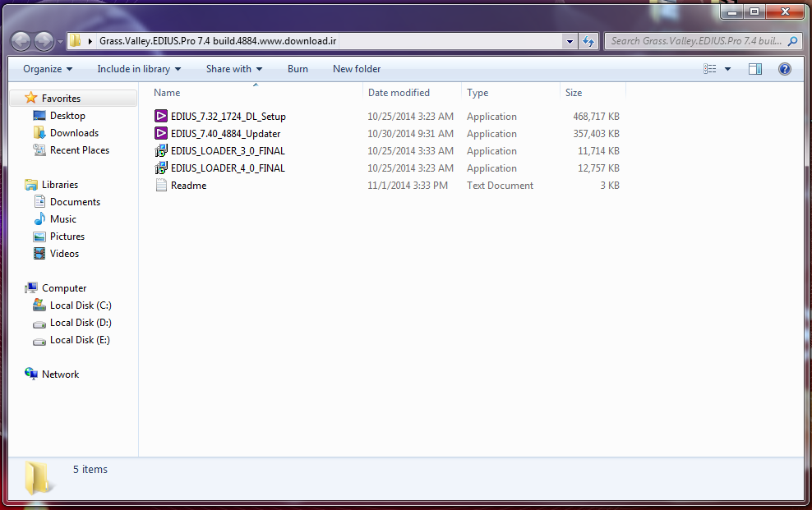This screenshot has width=812, height=510.
Task: Select Libraries in the navigation pane
Action: pos(60,185)
